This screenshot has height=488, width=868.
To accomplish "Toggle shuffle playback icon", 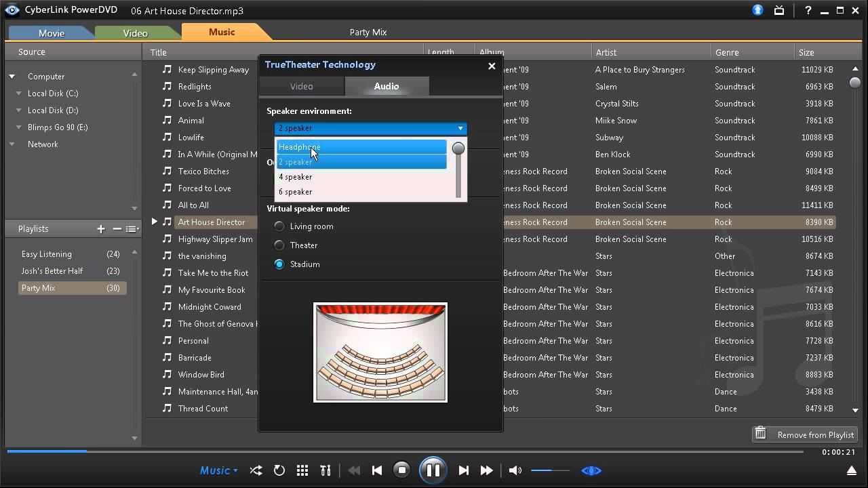I will 256,470.
